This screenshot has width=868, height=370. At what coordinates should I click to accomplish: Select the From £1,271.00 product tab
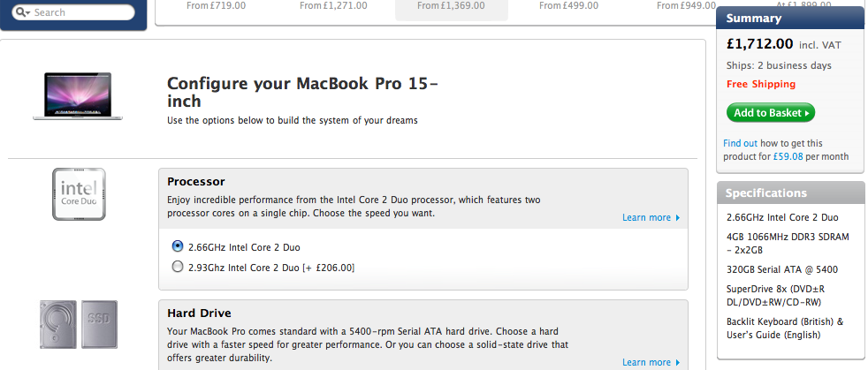pos(333,6)
